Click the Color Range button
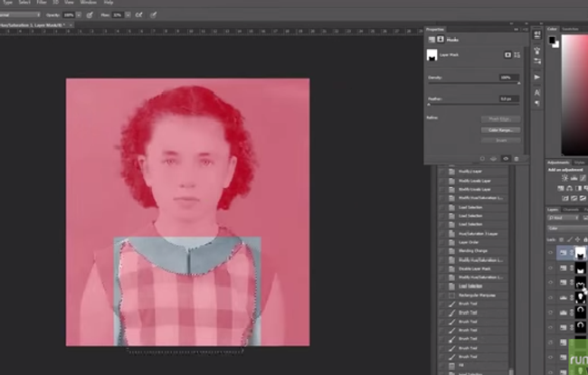588x375 pixels. [x=500, y=130]
